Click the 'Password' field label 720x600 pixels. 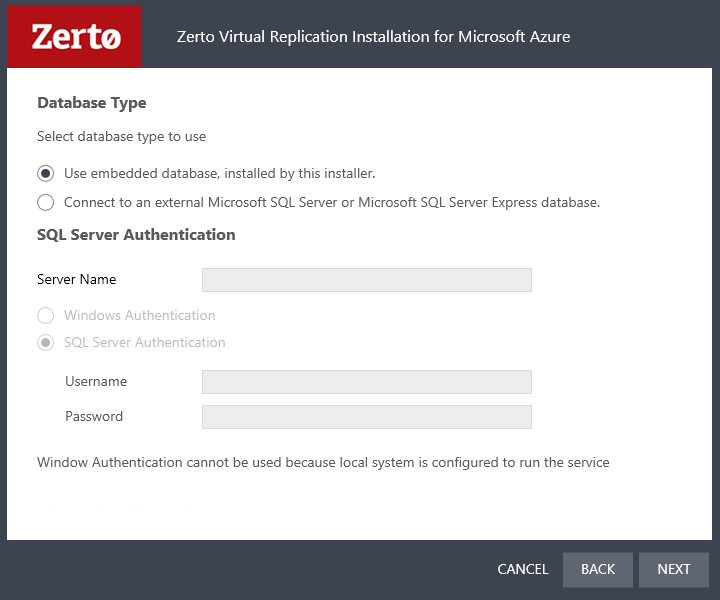pos(94,416)
